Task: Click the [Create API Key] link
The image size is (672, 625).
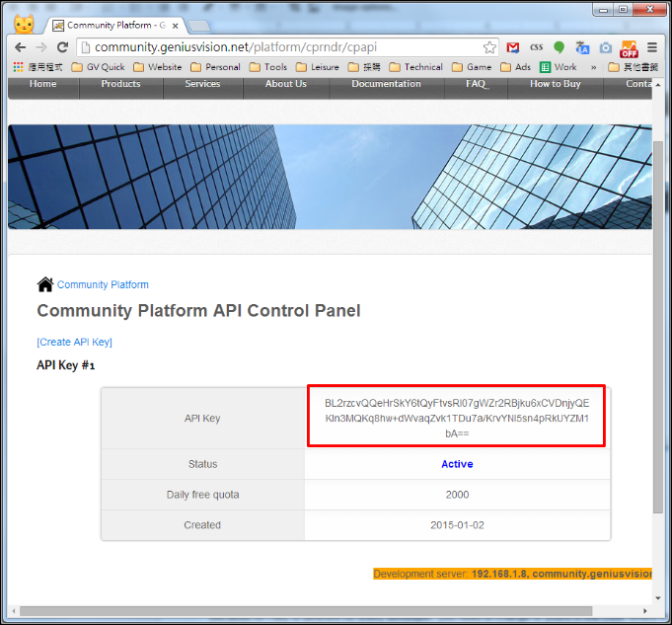Action: [75, 342]
